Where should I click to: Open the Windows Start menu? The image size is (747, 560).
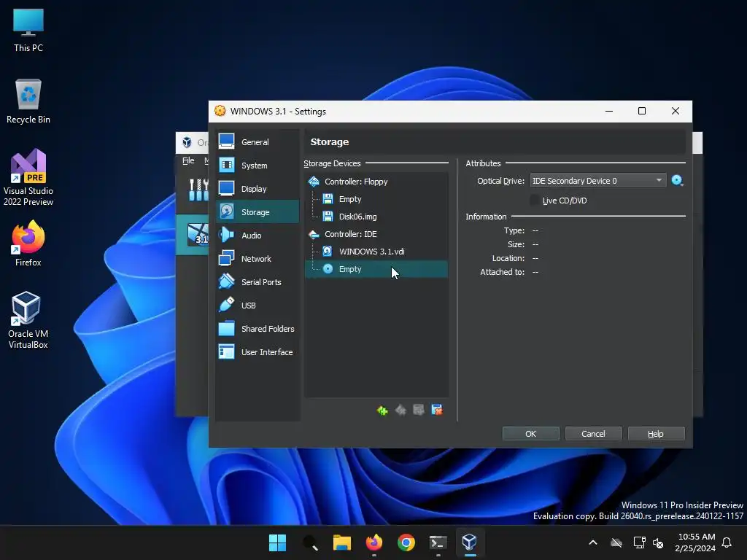277,542
